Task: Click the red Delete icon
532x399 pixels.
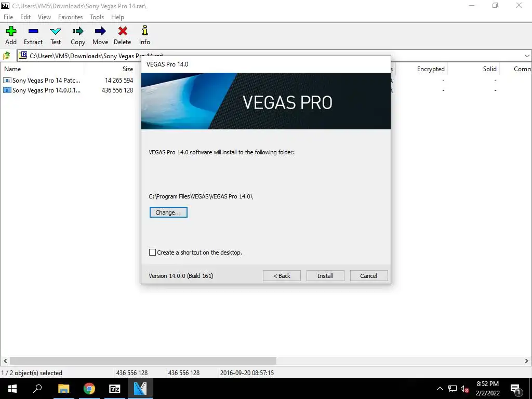Action: pyautogui.click(x=123, y=35)
